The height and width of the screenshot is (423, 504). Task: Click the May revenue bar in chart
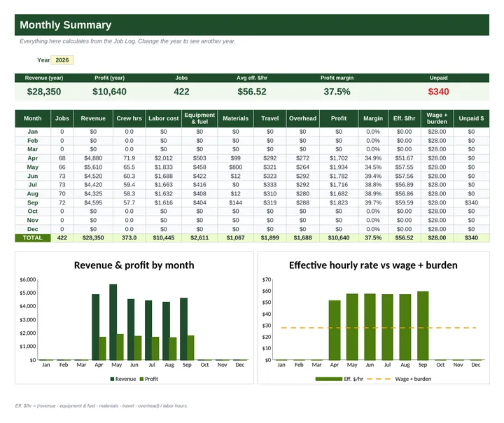pyautogui.click(x=113, y=322)
